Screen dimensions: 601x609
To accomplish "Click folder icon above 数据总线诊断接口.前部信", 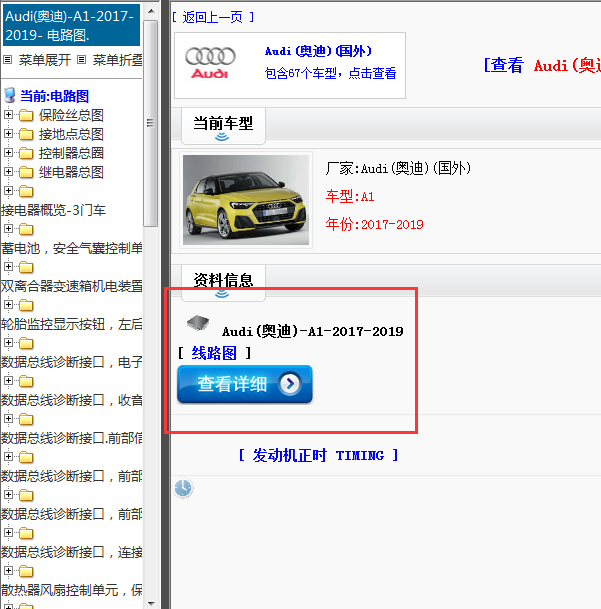I will tap(26, 419).
